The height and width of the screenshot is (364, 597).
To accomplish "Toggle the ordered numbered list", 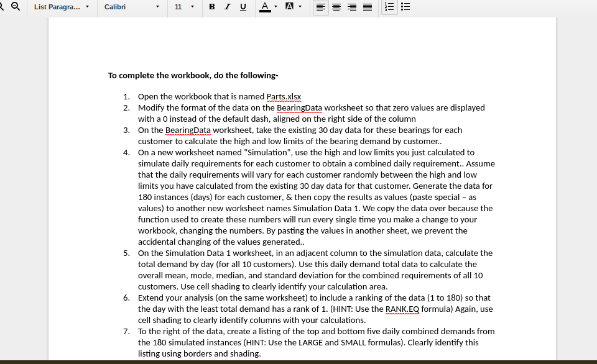I will 389,7.
